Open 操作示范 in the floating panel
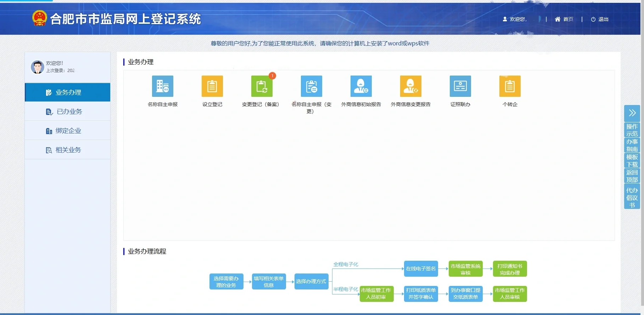The width and height of the screenshot is (644, 315). click(632, 130)
